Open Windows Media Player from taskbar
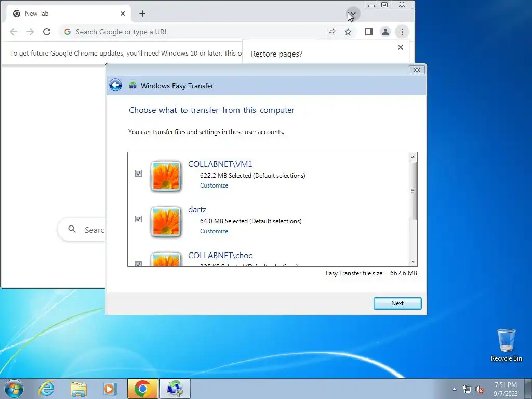532x399 pixels. coord(110,389)
